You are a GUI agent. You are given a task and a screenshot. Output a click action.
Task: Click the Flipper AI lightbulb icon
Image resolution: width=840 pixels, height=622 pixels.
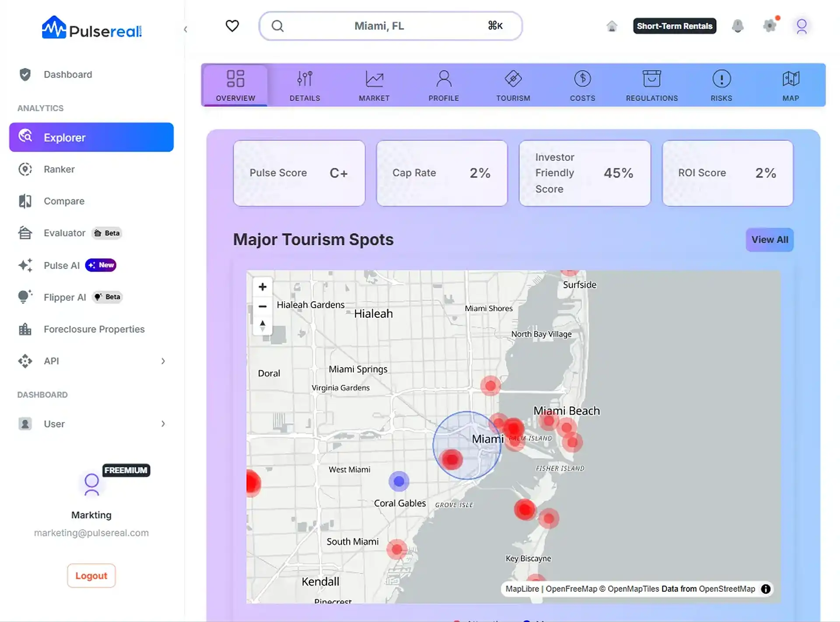[x=25, y=296]
